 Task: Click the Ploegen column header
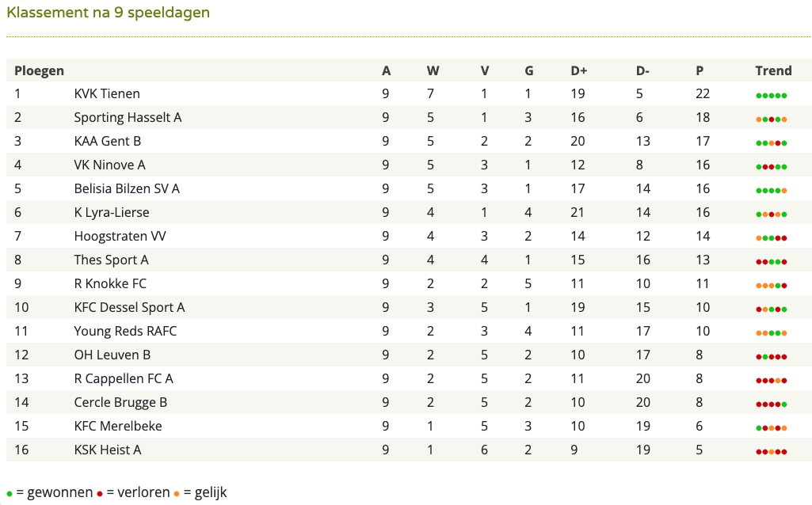point(39,71)
